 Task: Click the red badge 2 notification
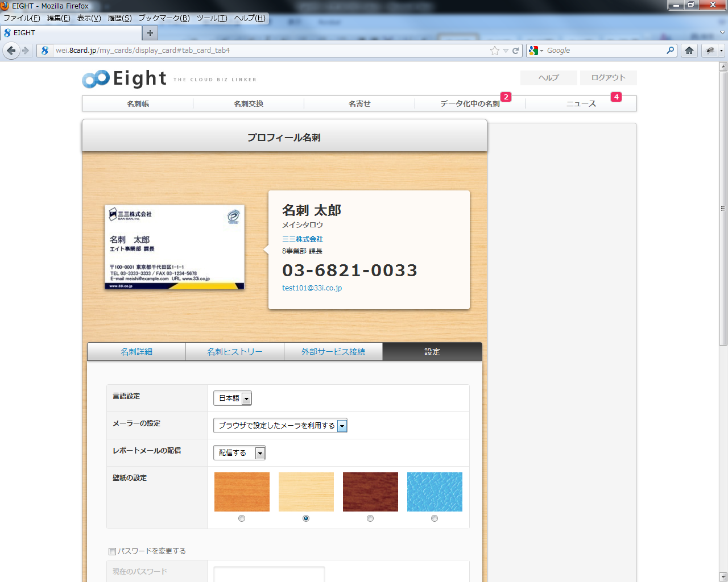pos(506,97)
